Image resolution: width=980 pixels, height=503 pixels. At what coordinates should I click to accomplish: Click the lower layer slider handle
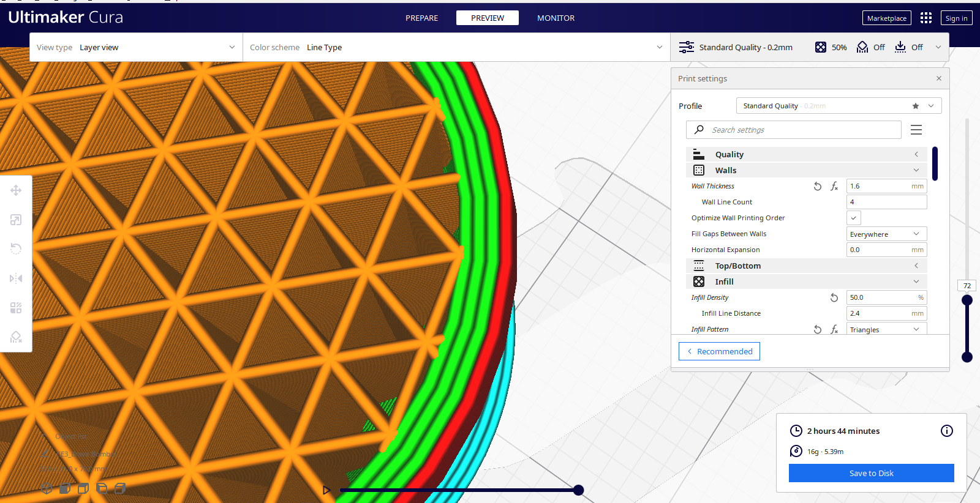pos(967,357)
